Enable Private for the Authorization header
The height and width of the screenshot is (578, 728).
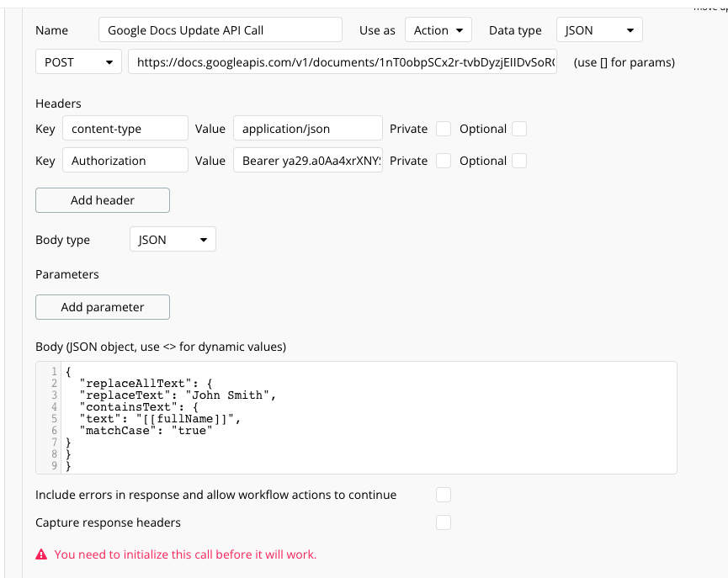[x=443, y=160]
